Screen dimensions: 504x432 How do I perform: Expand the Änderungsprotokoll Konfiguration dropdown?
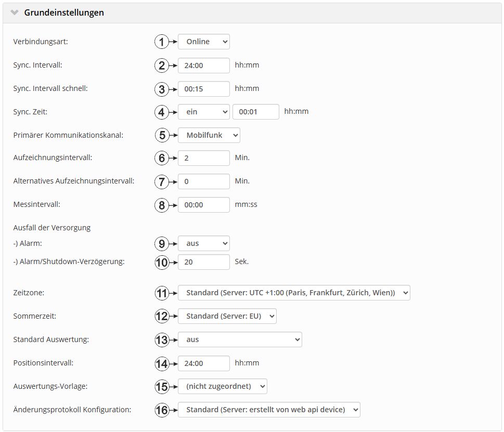[268, 410]
